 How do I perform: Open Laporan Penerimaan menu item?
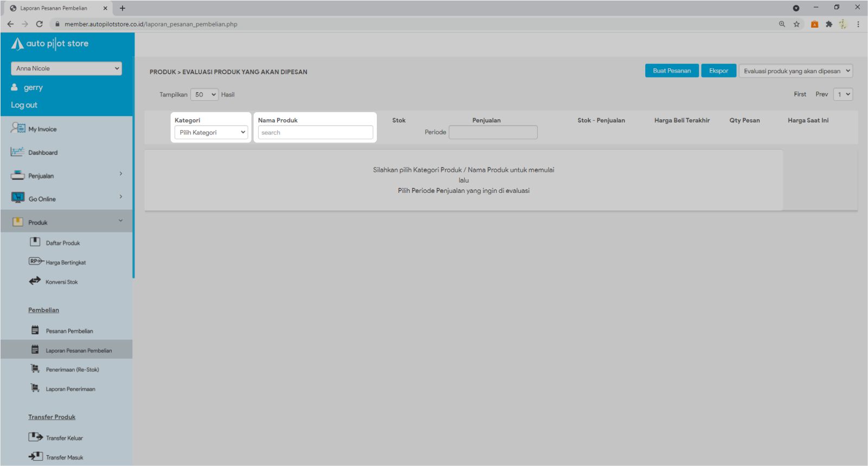pos(70,389)
